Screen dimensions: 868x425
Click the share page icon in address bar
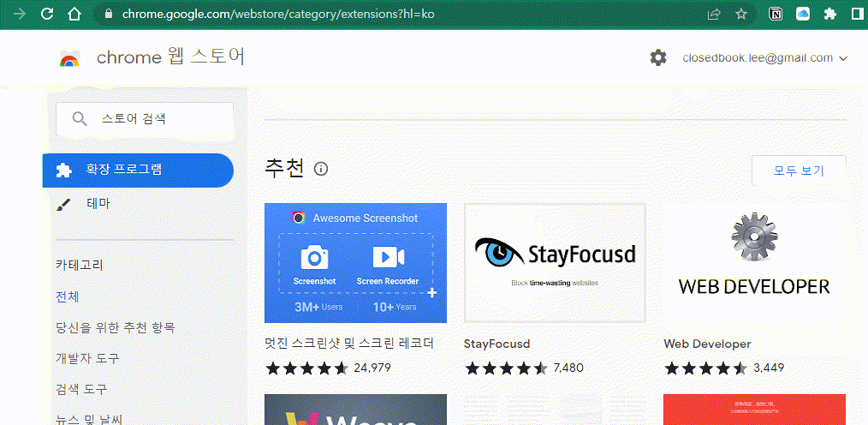point(714,14)
